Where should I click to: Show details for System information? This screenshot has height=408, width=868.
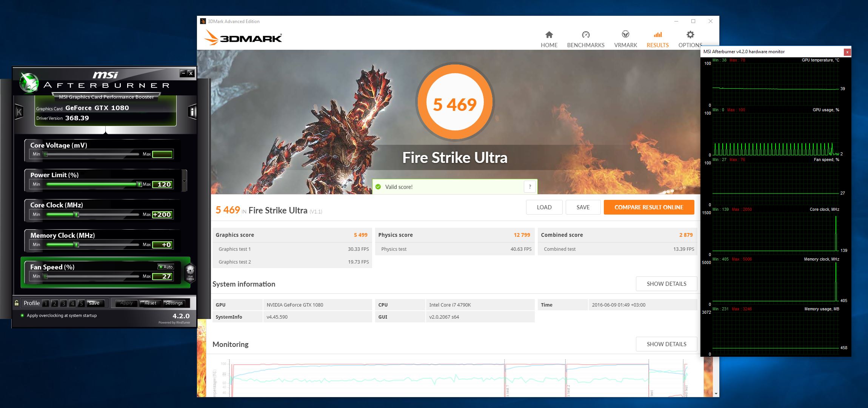point(666,284)
